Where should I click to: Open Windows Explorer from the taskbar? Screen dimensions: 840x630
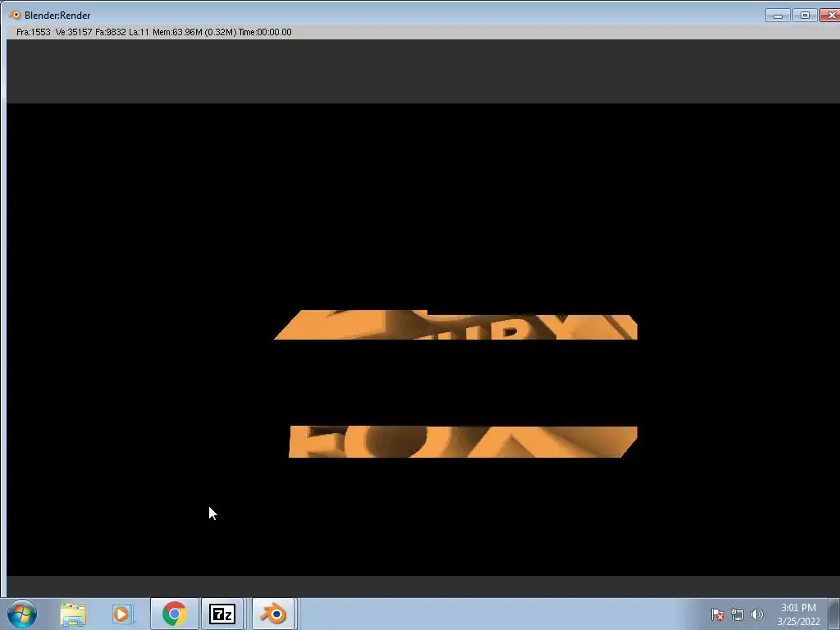pos(73,614)
